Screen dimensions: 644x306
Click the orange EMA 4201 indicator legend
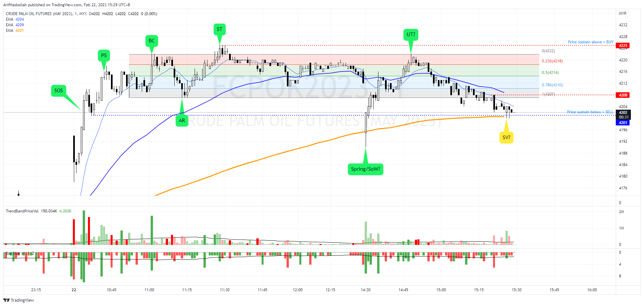point(15,31)
